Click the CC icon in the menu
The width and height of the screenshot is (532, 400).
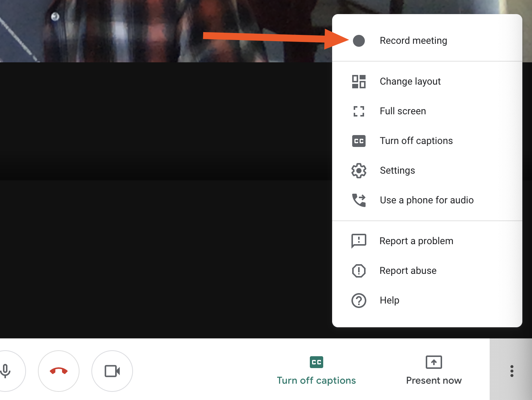click(x=359, y=141)
